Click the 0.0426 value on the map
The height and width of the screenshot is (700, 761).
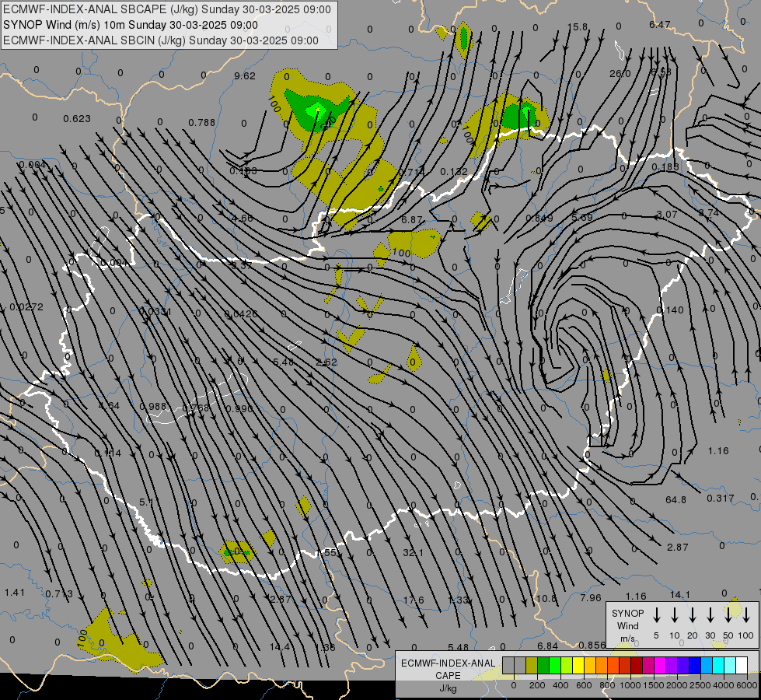coord(241,313)
